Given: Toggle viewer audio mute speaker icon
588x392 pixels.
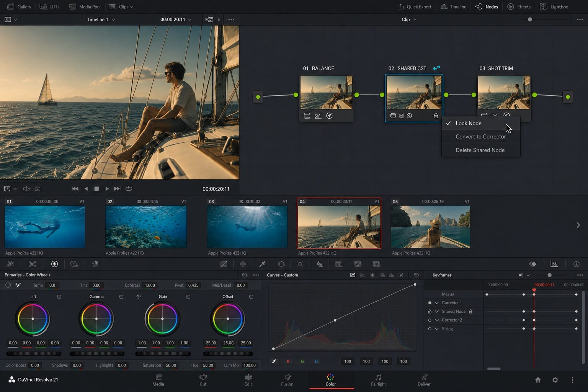Looking at the screenshot, I should click(26, 189).
